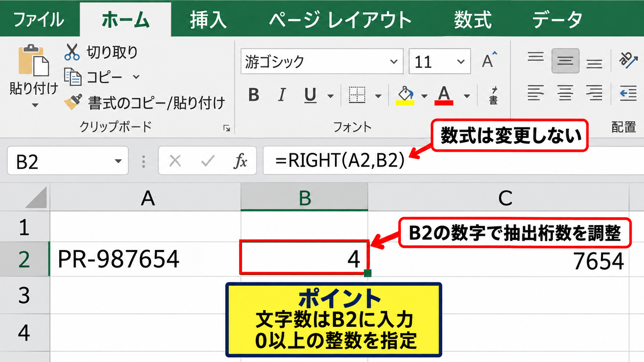
Task: Expand borders options arrow
Action: click(x=378, y=96)
